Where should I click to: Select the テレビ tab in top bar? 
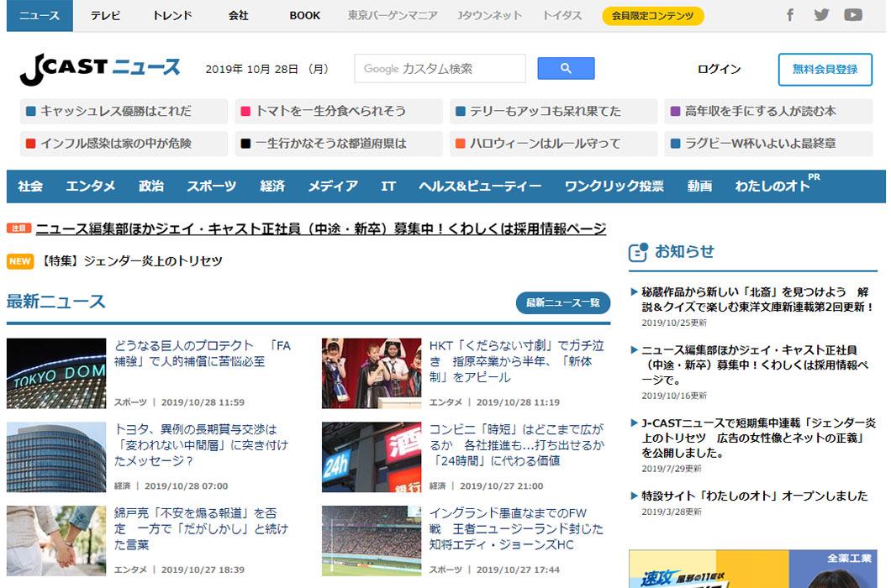point(105,16)
